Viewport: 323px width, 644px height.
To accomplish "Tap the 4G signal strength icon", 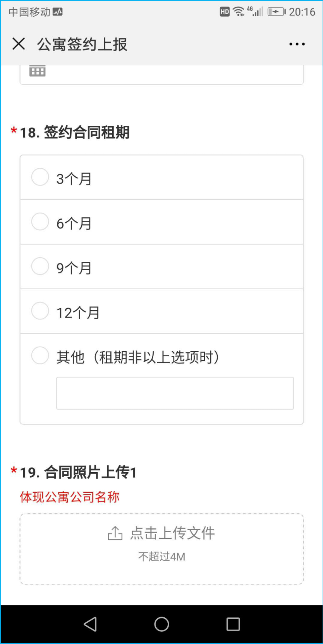I will tap(255, 12).
